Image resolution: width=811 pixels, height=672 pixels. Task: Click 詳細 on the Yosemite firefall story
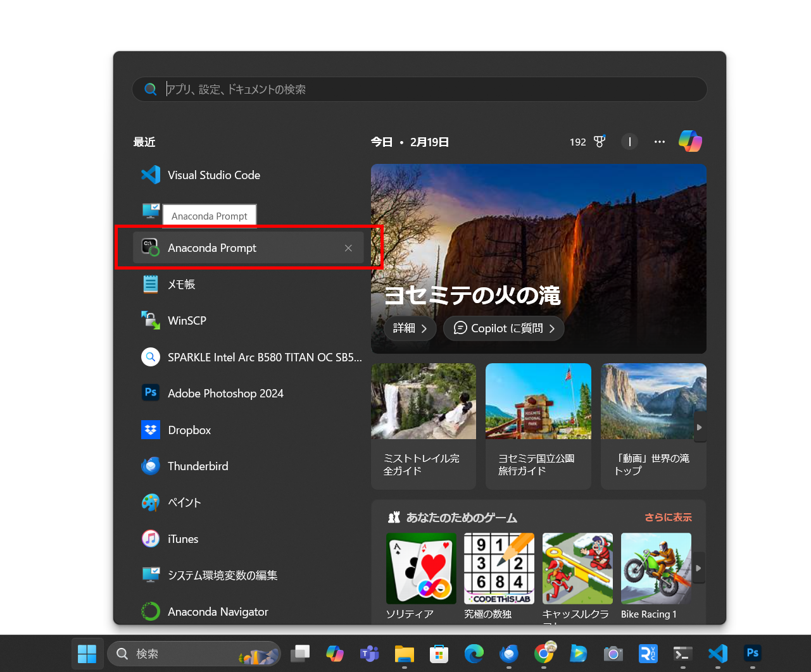click(x=410, y=328)
